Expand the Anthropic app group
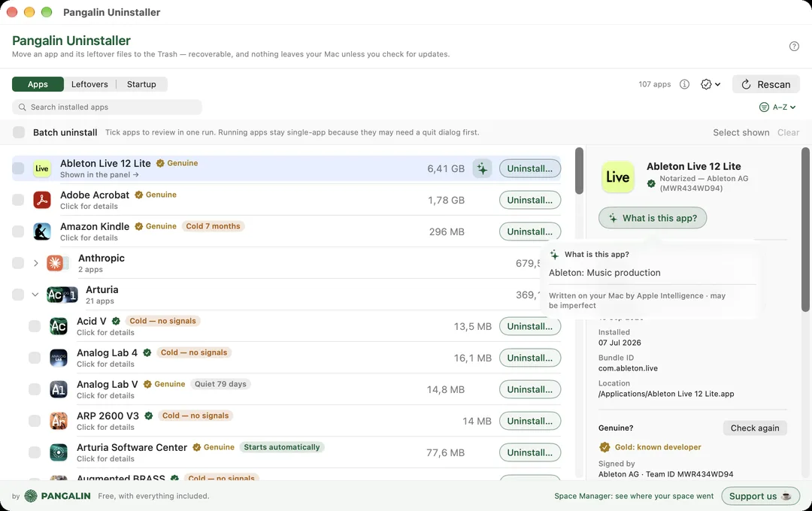The width and height of the screenshot is (812, 511). coord(36,264)
